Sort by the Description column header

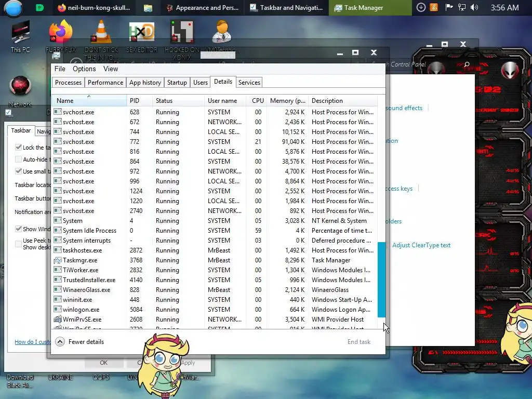click(x=343, y=101)
